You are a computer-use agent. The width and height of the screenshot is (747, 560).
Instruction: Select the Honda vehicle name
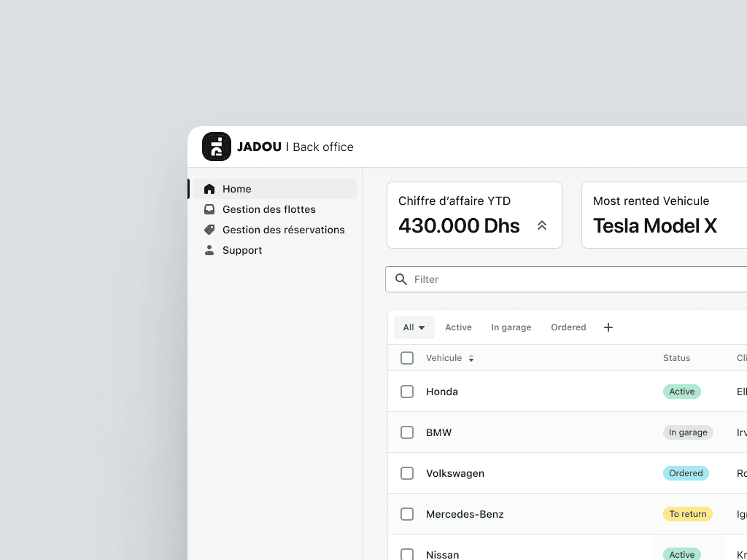pos(442,392)
